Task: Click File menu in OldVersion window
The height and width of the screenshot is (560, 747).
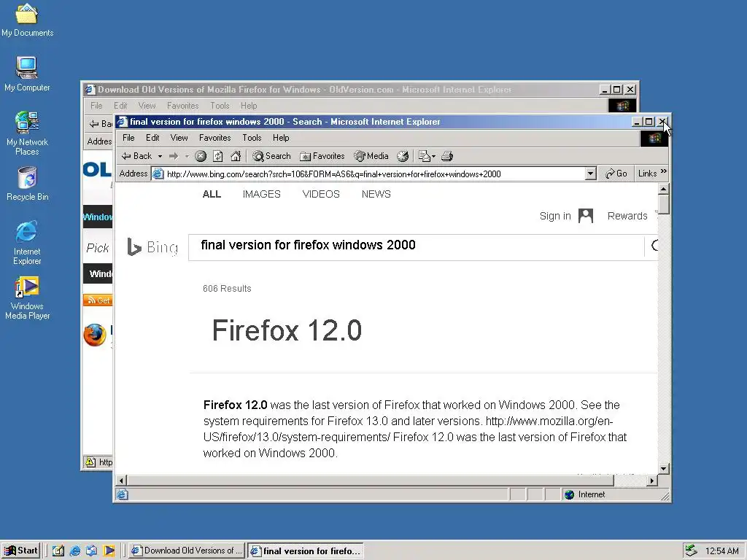Action: [96, 106]
